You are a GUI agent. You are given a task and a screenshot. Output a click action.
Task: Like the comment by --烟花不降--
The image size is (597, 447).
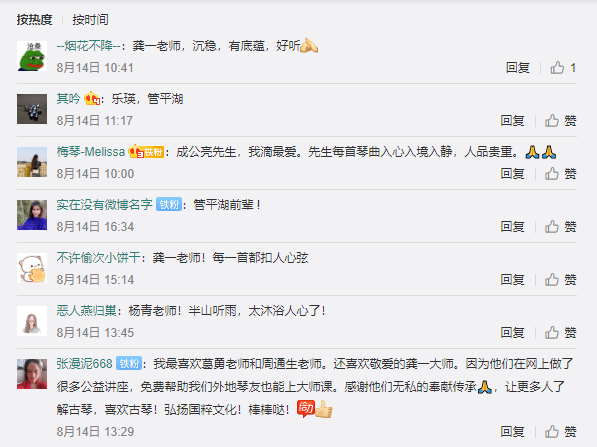tap(563, 68)
